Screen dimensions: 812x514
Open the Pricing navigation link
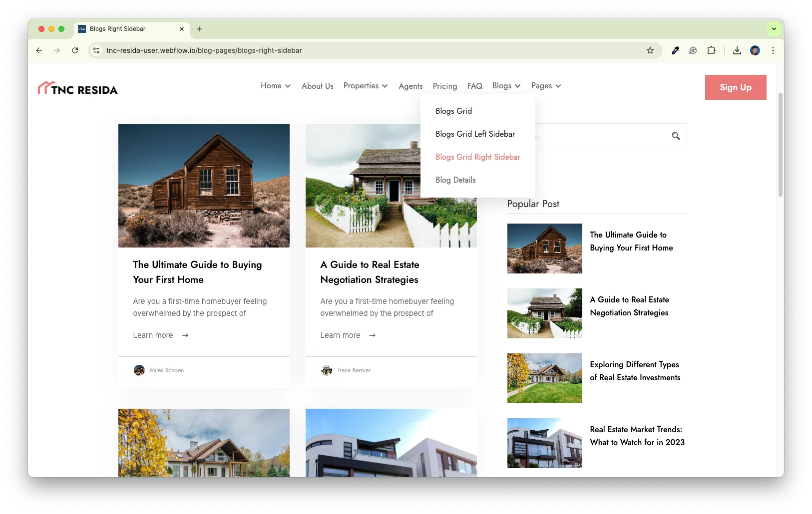point(444,86)
